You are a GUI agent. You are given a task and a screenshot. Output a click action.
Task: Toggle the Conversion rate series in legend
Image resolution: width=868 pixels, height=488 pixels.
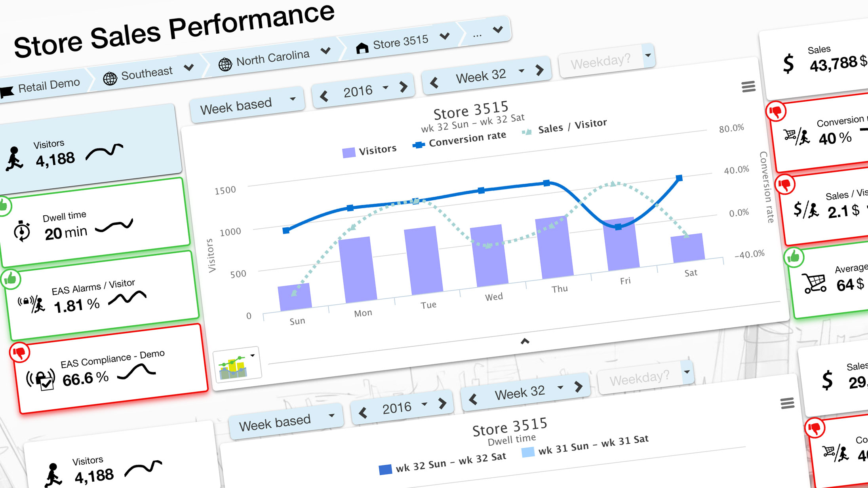(459, 140)
